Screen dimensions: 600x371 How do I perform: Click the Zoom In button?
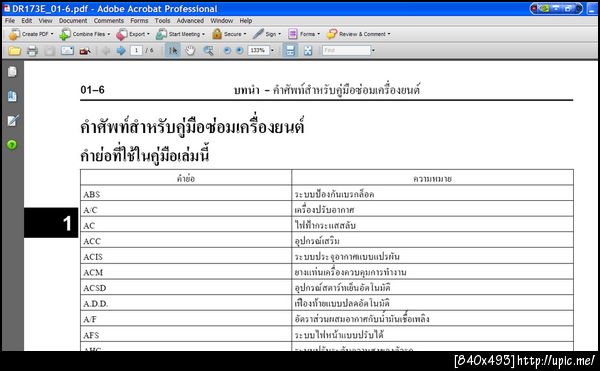[240, 50]
